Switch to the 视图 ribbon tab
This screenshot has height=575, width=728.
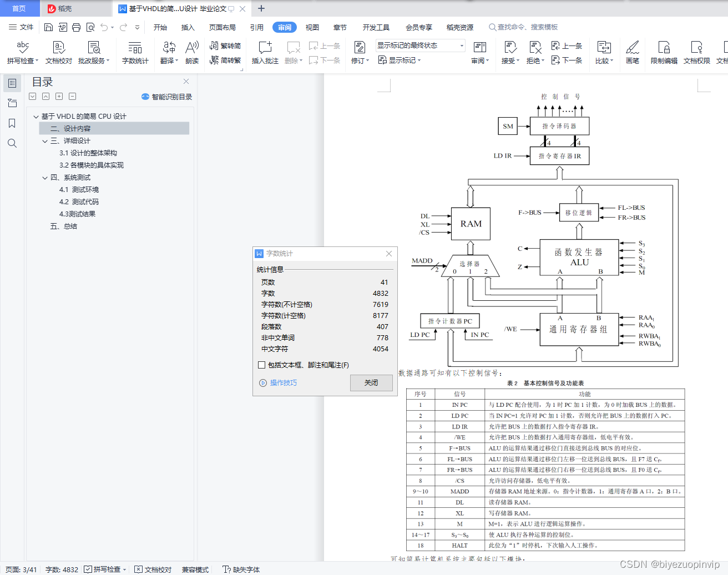click(312, 26)
